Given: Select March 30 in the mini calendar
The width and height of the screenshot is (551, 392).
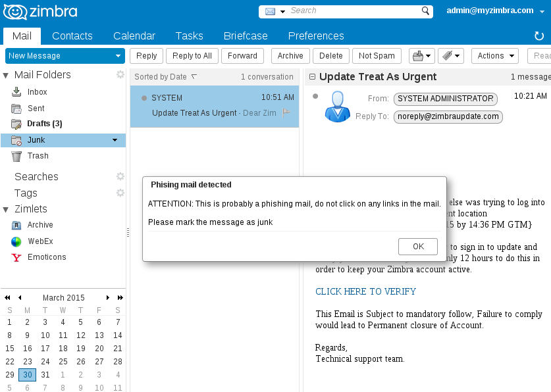Looking at the screenshot, I should coord(28,374).
